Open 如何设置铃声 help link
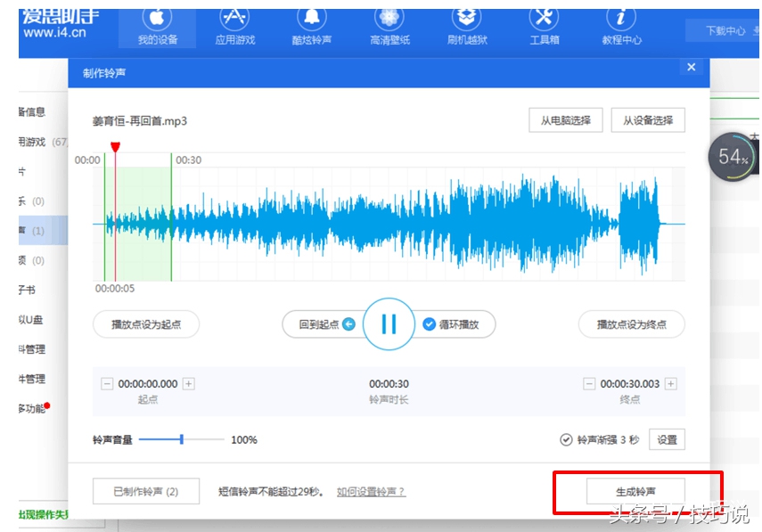 [x=371, y=491]
